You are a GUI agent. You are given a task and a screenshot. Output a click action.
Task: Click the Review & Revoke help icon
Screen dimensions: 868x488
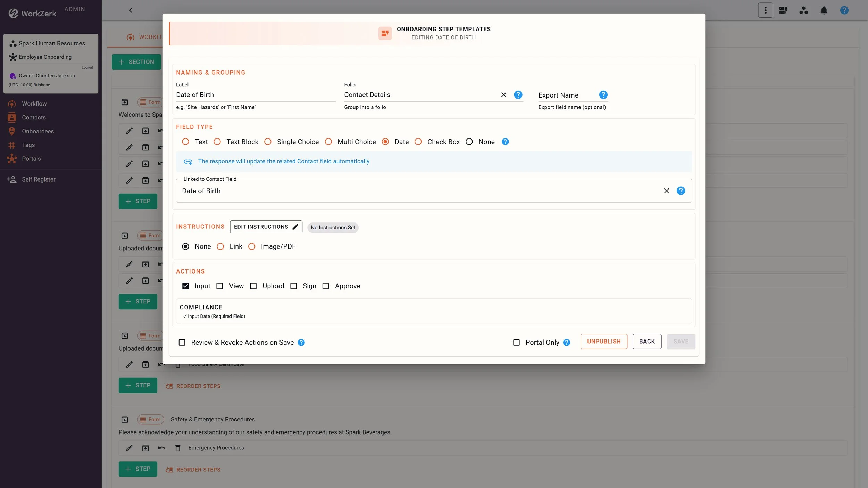click(x=301, y=343)
